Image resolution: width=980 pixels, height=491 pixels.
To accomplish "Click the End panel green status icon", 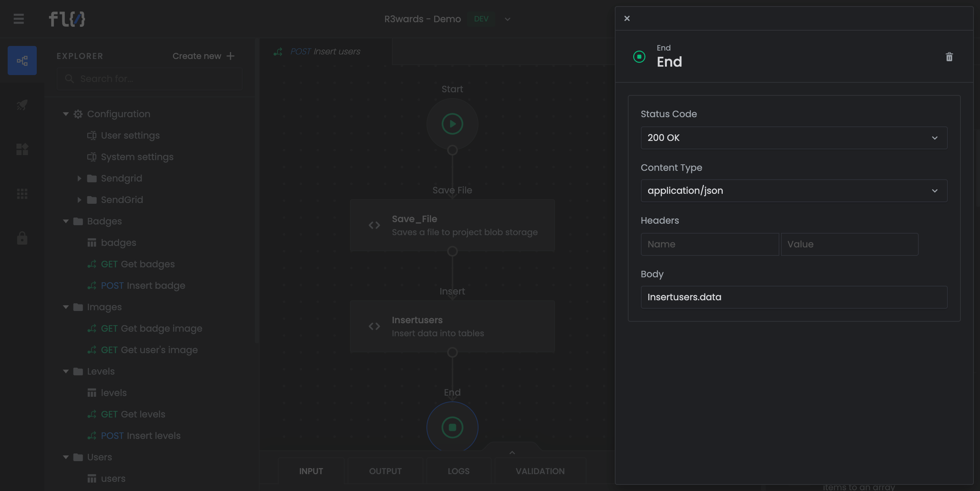I will pyautogui.click(x=639, y=57).
